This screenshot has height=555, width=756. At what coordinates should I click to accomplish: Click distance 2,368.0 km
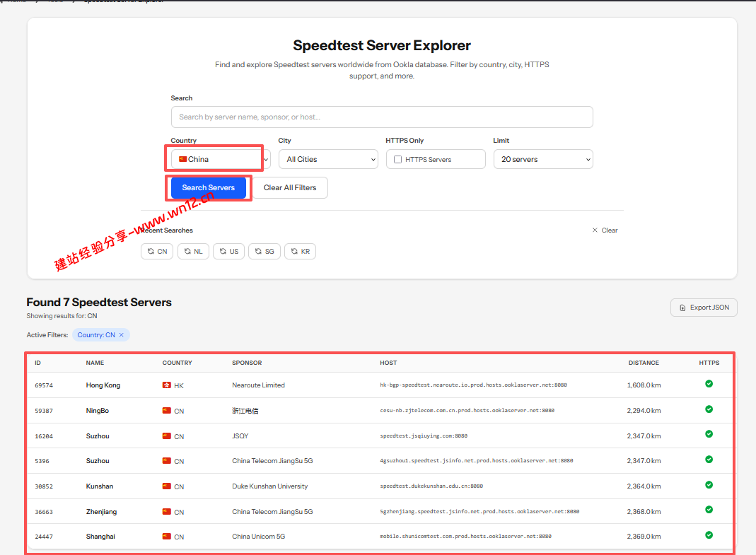point(644,512)
